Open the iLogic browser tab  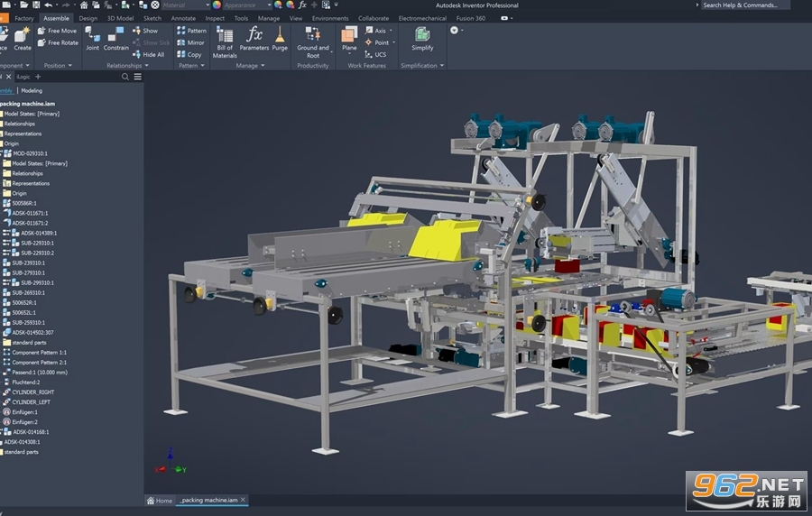23,77
